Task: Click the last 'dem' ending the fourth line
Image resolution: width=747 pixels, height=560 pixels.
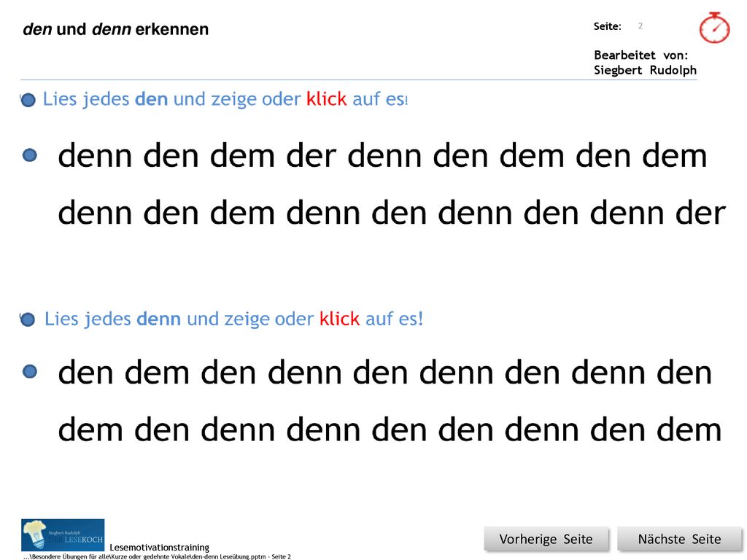Action: 689,429
